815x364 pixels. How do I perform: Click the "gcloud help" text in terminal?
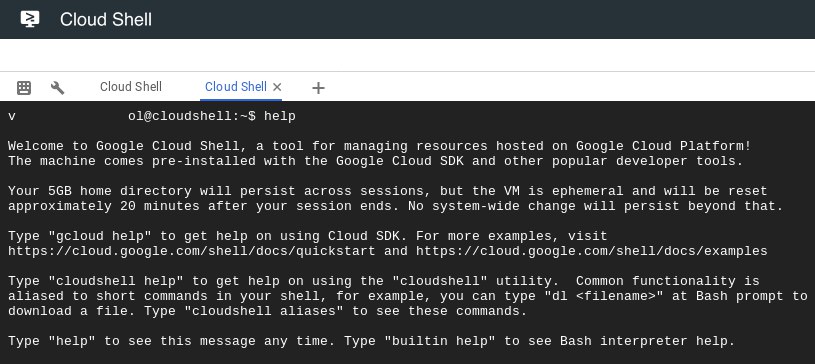point(100,236)
